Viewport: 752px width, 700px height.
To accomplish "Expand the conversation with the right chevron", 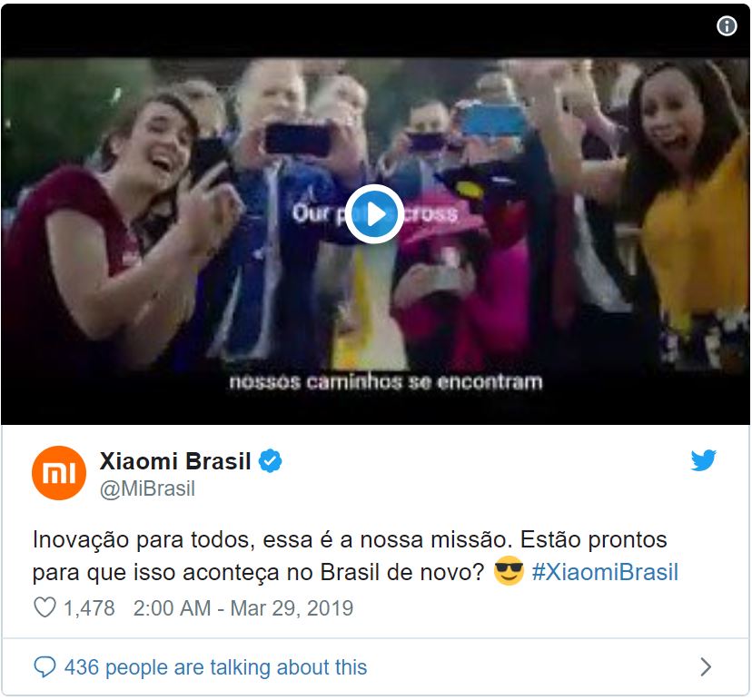I will (x=705, y=667).
